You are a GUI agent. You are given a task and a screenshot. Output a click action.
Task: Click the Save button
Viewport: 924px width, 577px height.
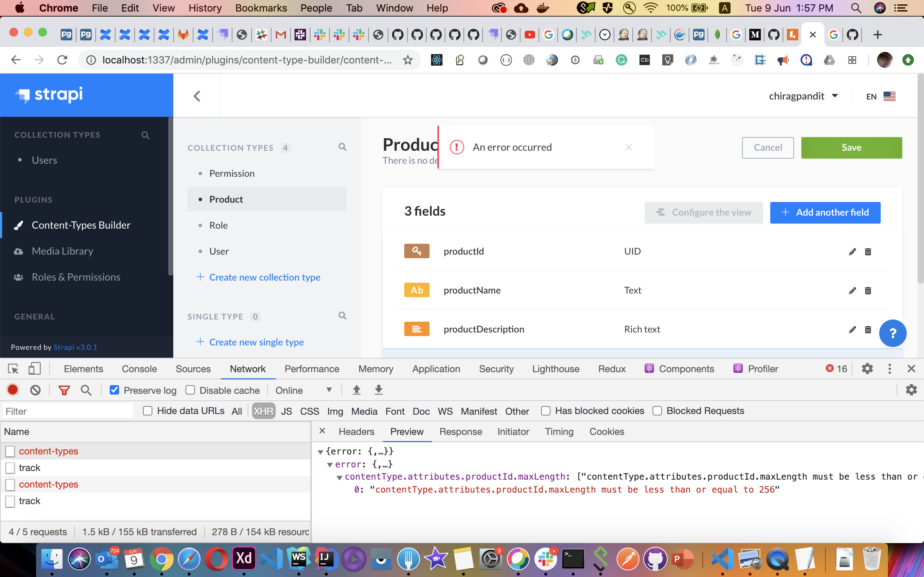coord(851,148)
